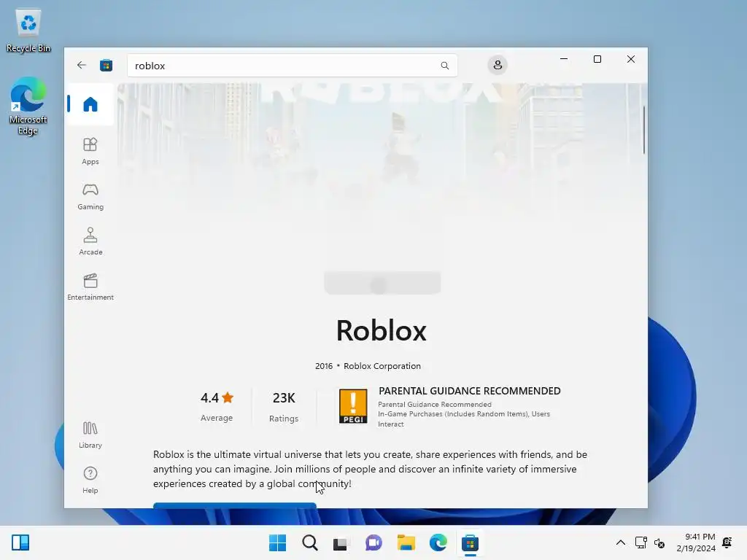Click the Roblox description paragraph
This screenshot has height=560, width=747.
tap(370, 469)
